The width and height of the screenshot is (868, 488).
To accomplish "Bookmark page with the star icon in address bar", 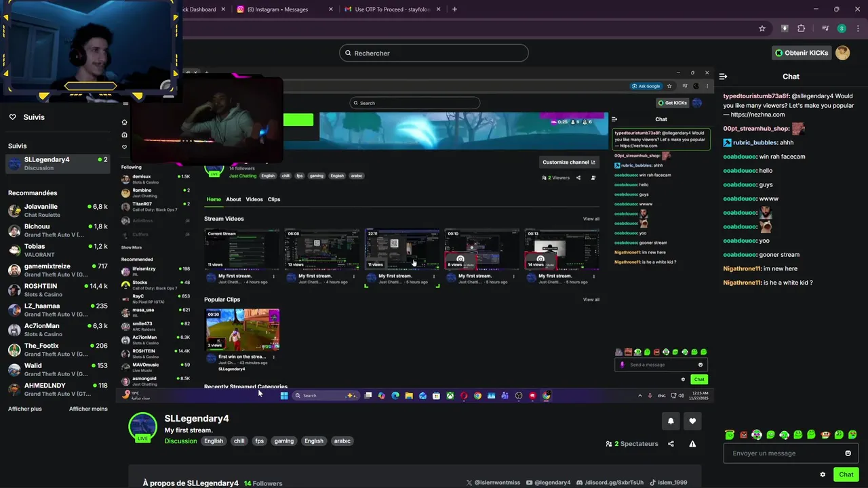I will 762,28.
